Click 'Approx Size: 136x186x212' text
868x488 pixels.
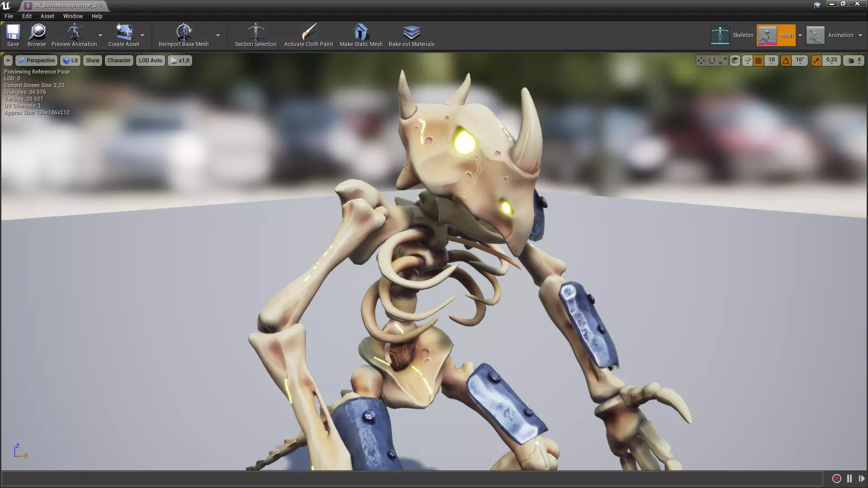pos(37,113)
